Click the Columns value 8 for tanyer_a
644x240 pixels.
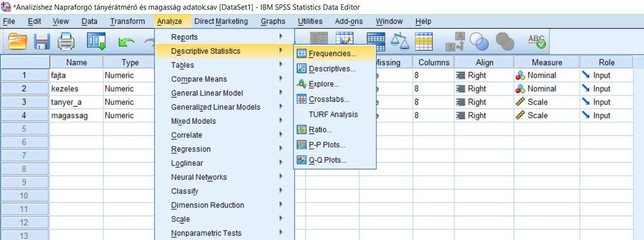tap(433, 102)
